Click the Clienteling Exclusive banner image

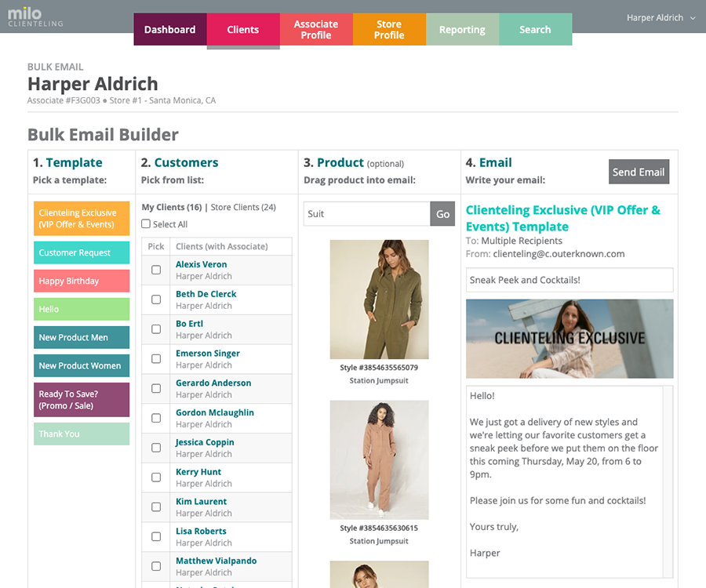[570, 339]
